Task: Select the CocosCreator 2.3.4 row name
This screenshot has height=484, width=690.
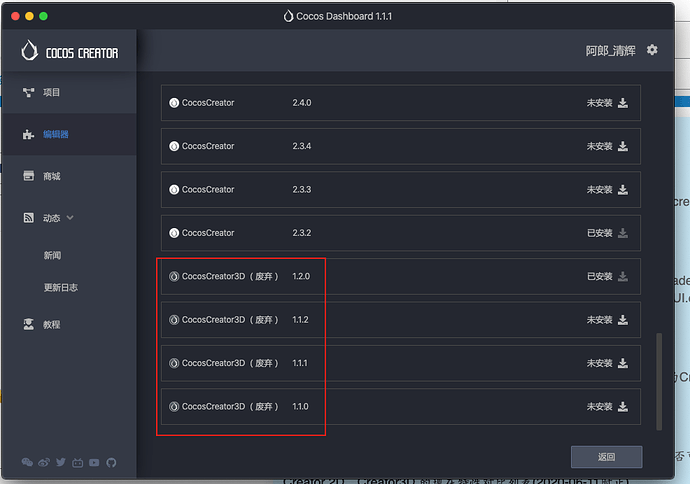Action: point(208,146)
